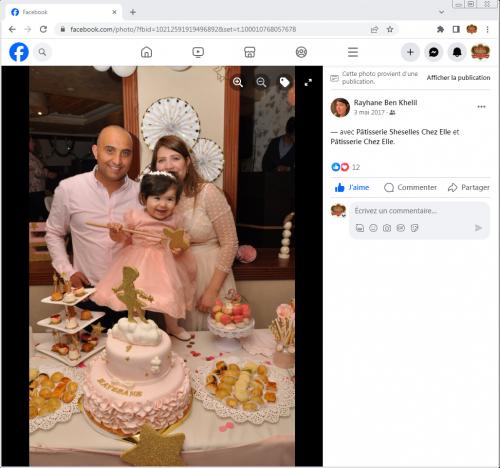Image resolution: width=500 pixels, height=468 pixels.
Task: Insert a sticker in comment
Action: click(414, 228)
